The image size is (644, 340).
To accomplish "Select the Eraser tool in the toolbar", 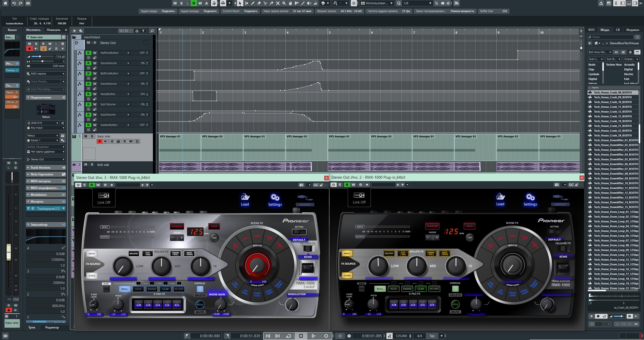I will pos(259,4).
